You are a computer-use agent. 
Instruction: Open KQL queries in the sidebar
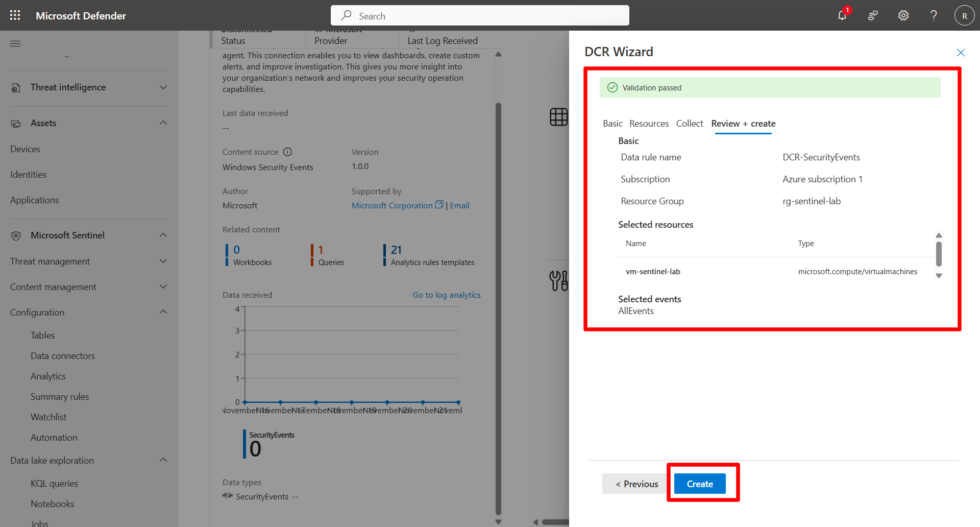click(54, 483)
